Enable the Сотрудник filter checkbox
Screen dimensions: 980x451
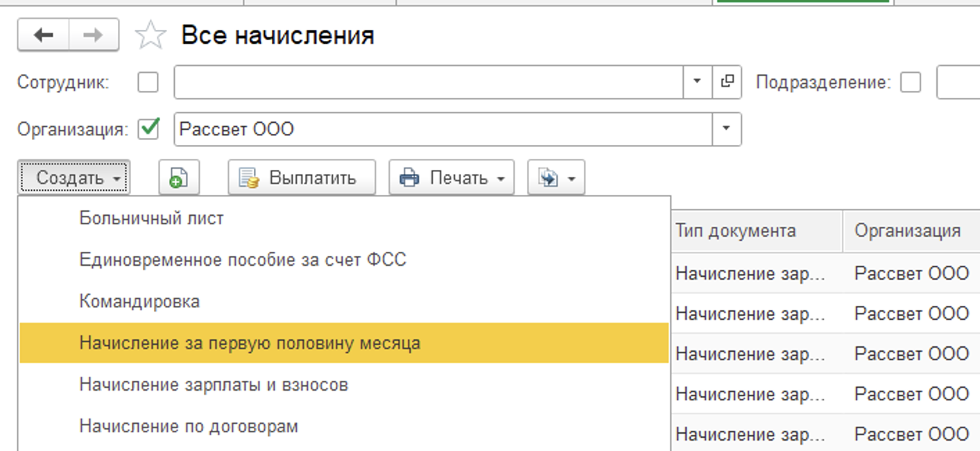(148, 83)
